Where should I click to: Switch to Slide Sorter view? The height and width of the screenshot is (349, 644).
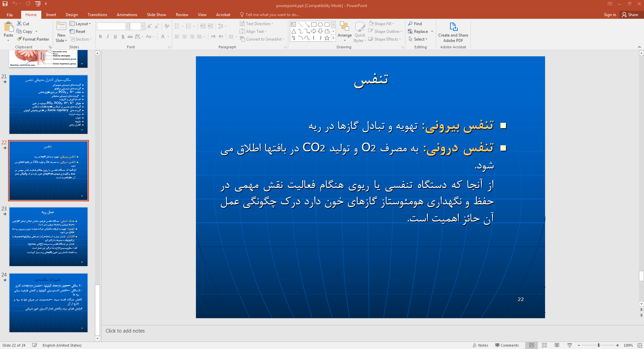tap(544, 345)
